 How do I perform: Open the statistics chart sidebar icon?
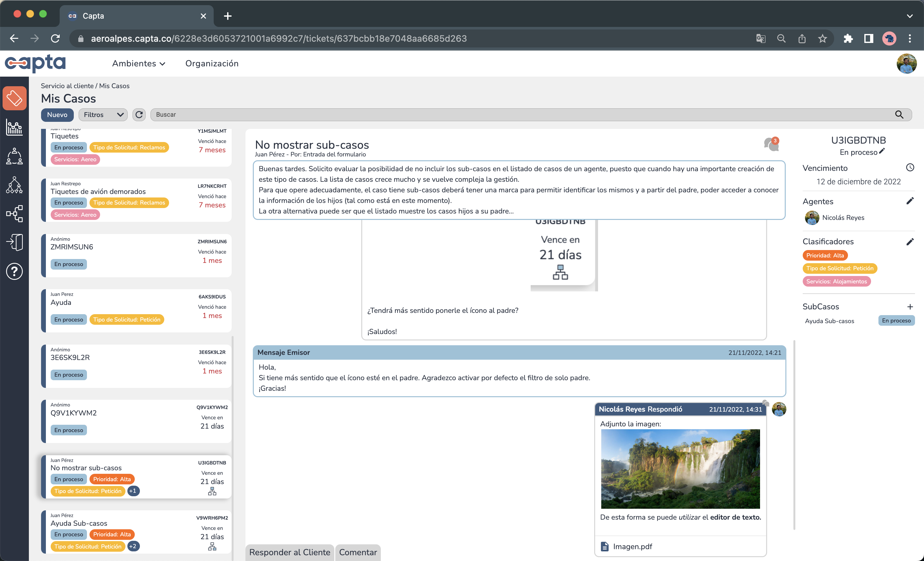click(x=14, y=127)
